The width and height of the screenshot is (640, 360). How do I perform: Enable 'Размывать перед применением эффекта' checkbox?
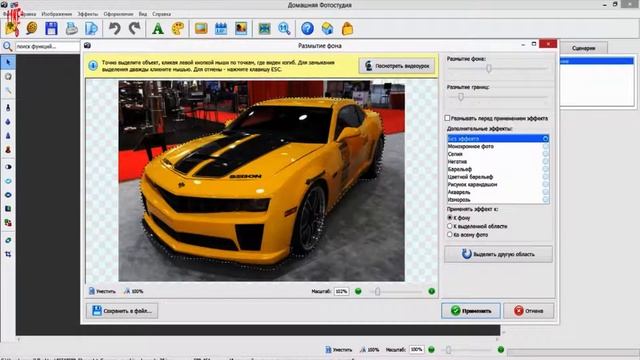447,118
